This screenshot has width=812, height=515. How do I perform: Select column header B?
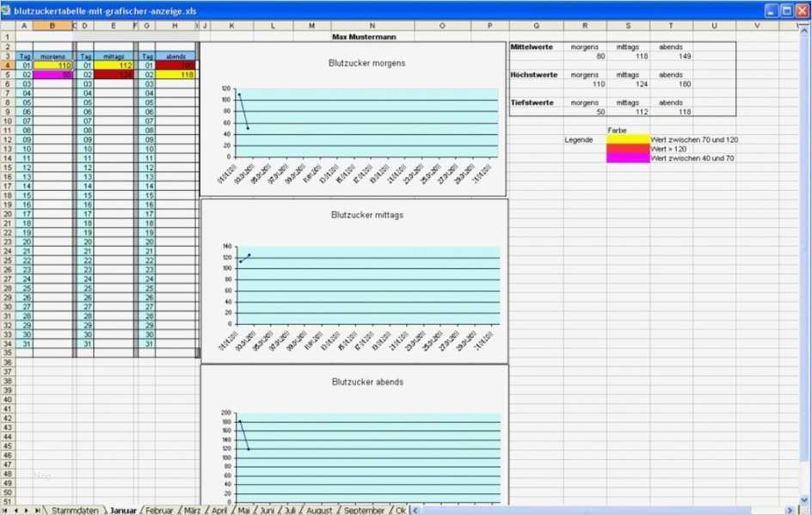point(52,26)
